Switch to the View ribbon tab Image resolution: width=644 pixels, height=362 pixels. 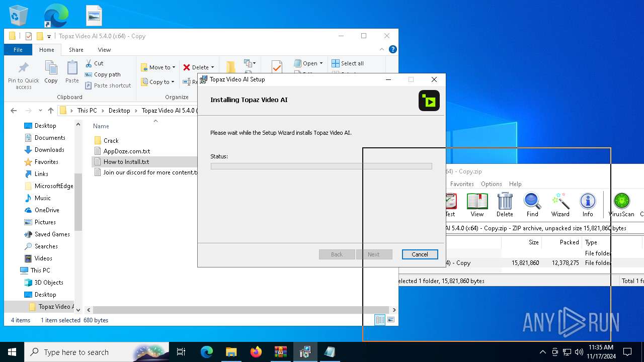(x=104, y=50)
